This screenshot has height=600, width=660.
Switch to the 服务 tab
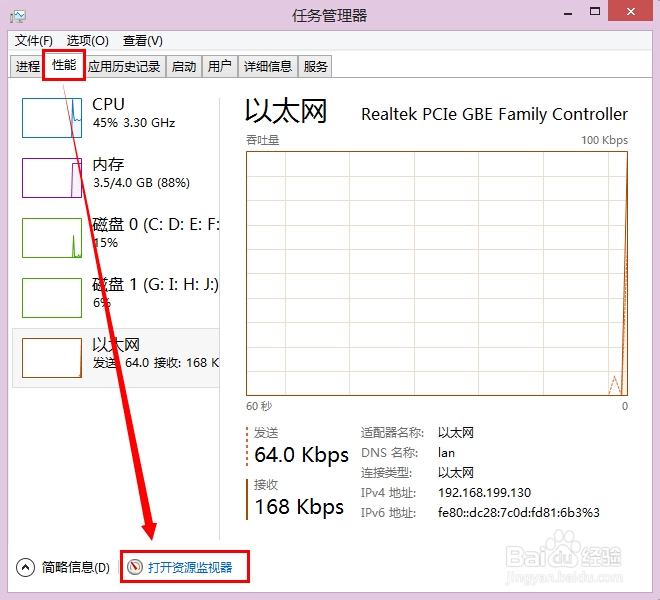pos(315,67)
